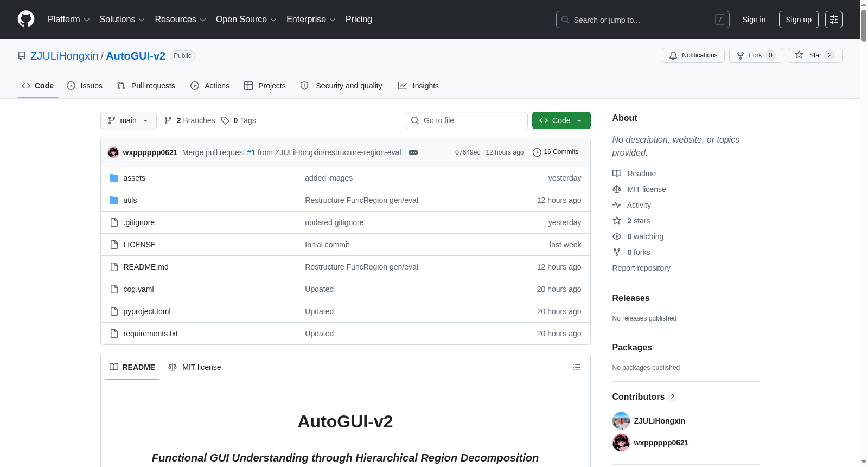The image size is (868, 467).
Task: Open pull request #1 link in commit message
Action: [x=251, y=152]
